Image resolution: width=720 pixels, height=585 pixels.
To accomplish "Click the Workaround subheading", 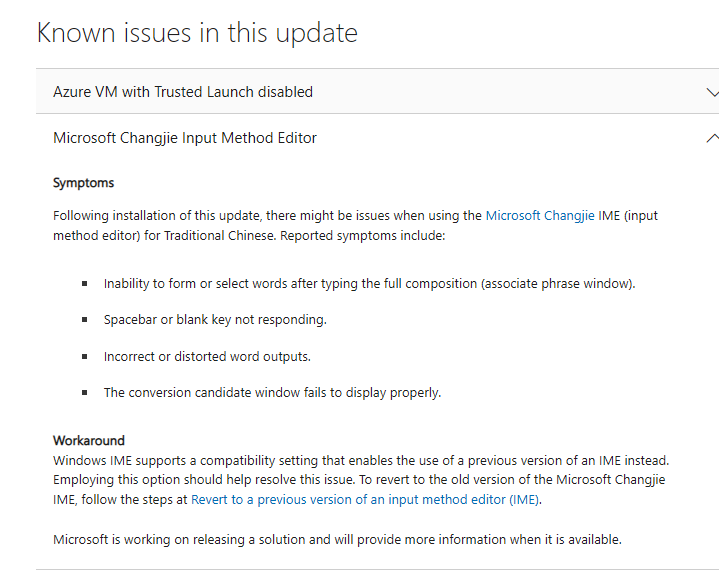I will tap(89, 440).
